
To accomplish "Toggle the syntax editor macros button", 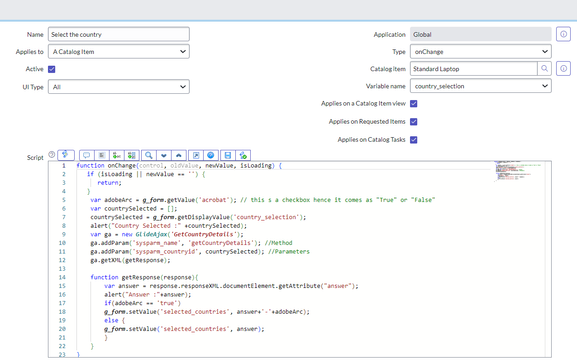I will click(x=66, y=155).
